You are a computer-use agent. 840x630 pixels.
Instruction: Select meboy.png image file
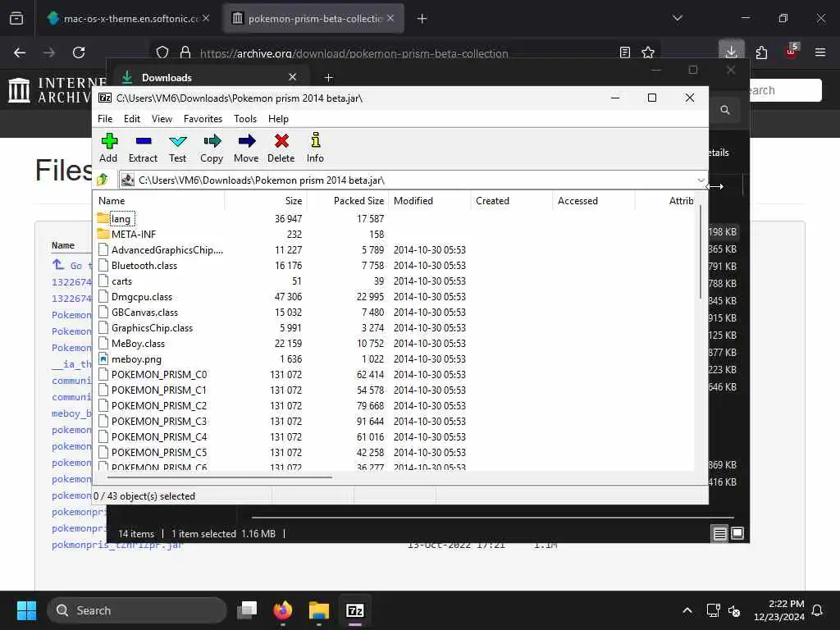[136, 359]
